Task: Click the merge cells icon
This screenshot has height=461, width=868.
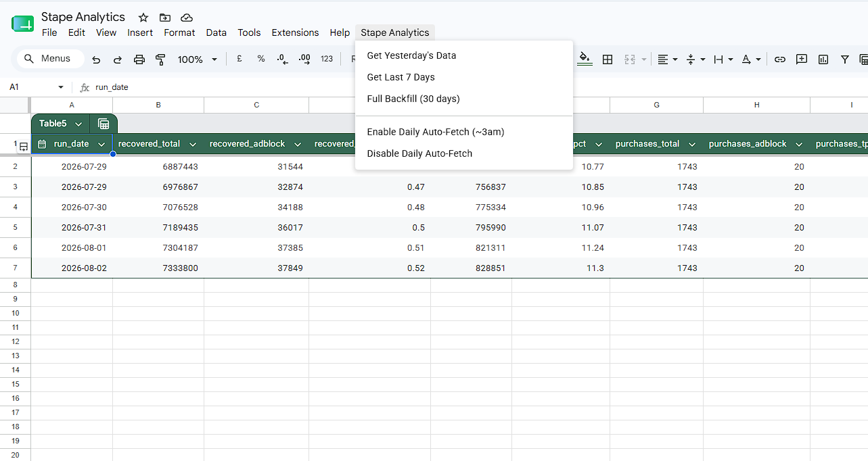Action: (630, 59)
